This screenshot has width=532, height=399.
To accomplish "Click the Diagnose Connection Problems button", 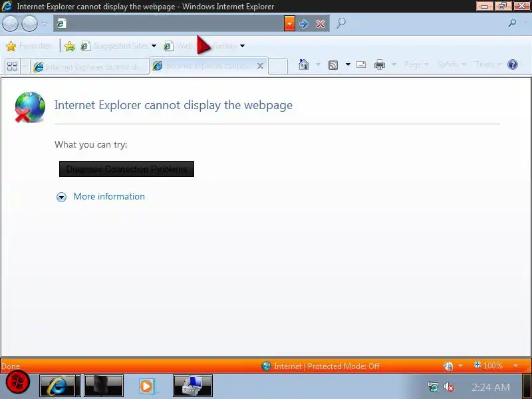I will point(126,169).
